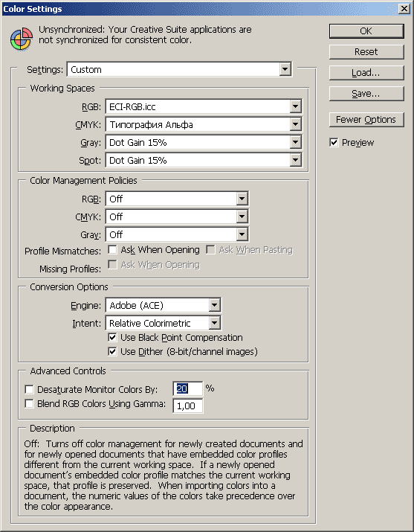Image resolution: width=414 pixels, height=532 pixels.
Task: Click the gamma value input field
Action: coord(188,406)
